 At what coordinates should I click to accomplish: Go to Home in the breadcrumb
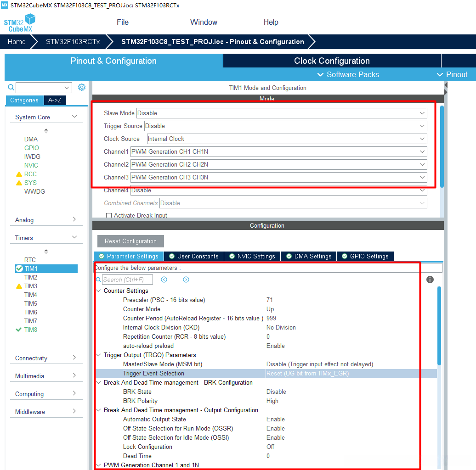(17, 42)
